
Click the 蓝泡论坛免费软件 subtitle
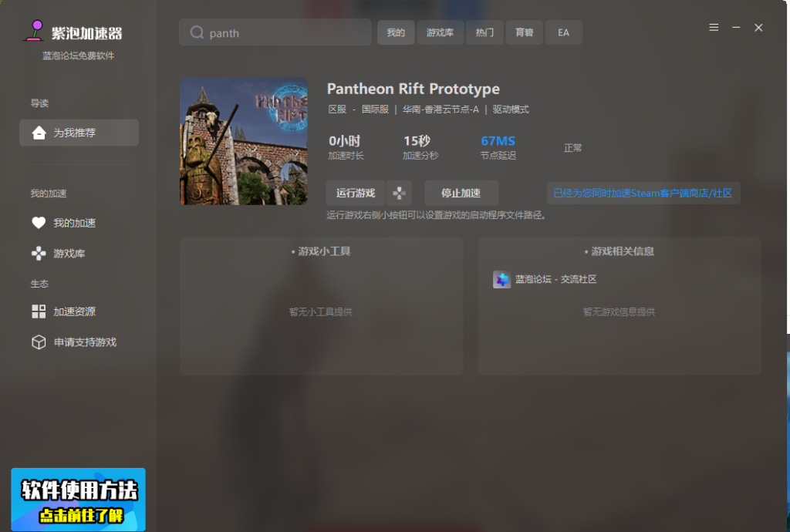pyautogui.click(x=78, y=56)
